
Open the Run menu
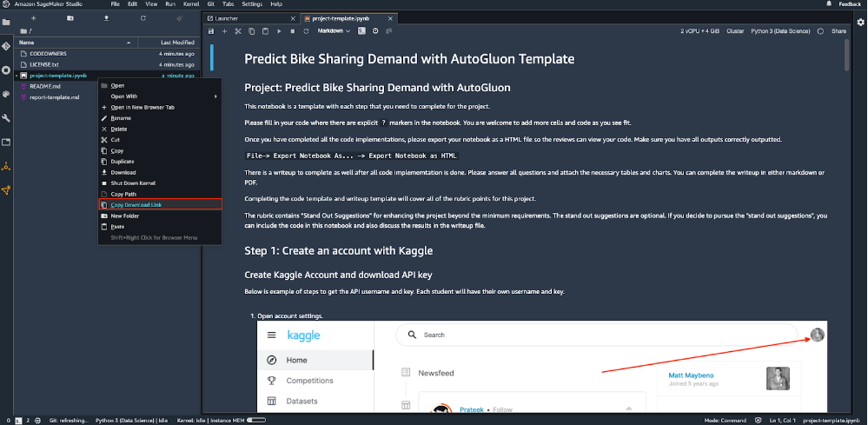[170, 3]
